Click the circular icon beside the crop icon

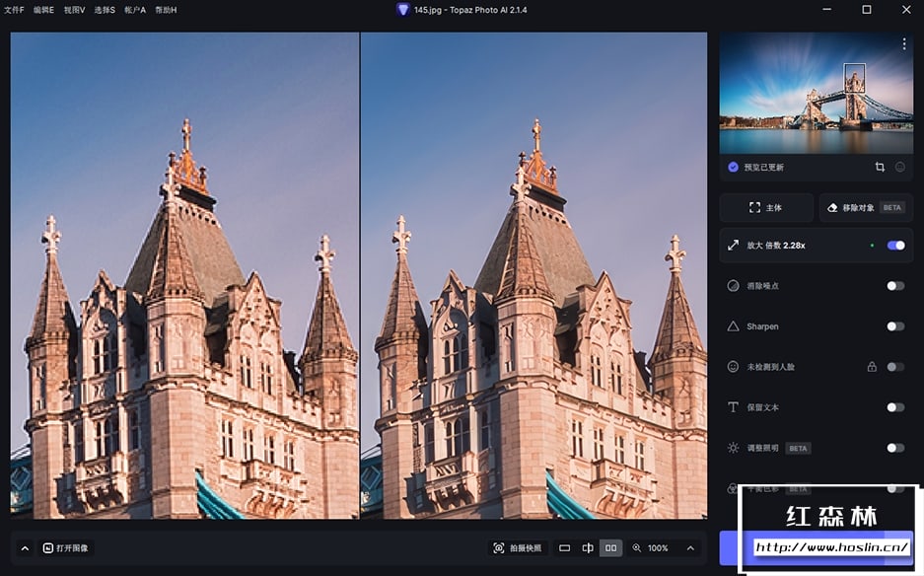click(x=899, y=167)
